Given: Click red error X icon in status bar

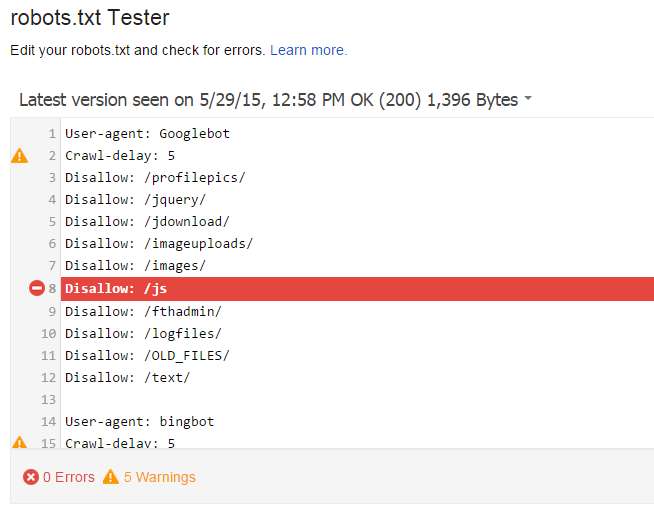Looking at the screenshot, I should (31, 477).
